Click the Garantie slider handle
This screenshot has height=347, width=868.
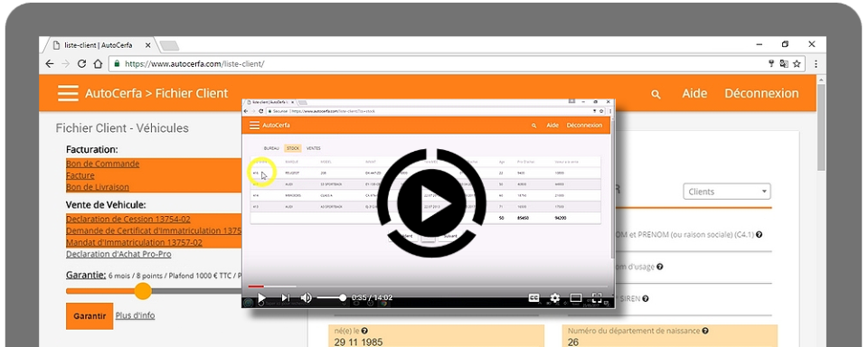pyautogui.click(x=143, y=291)
